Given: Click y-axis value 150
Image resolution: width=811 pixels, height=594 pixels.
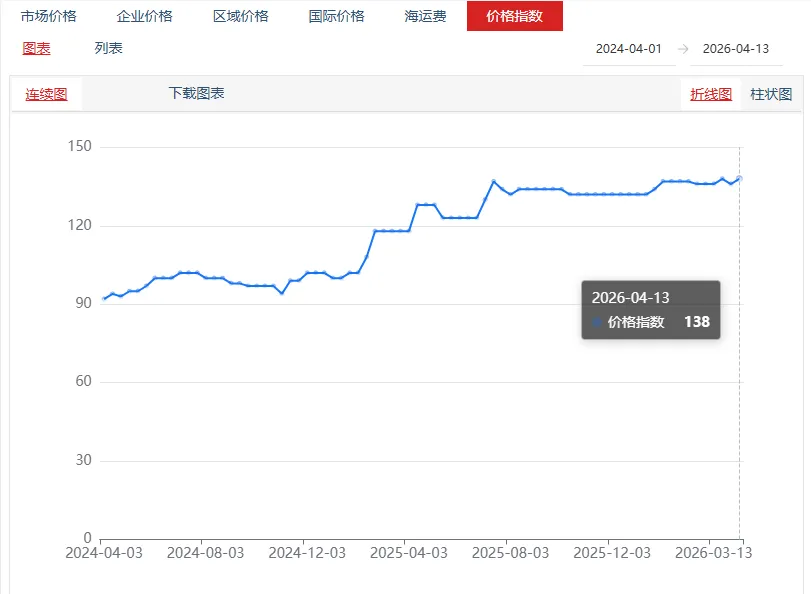Looking at the screenshot, I should 80,146.
